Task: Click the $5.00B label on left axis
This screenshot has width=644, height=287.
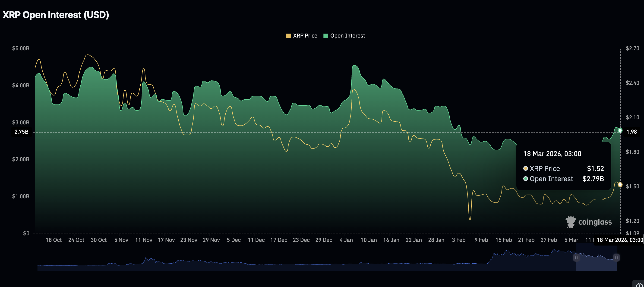Action: 21,48
